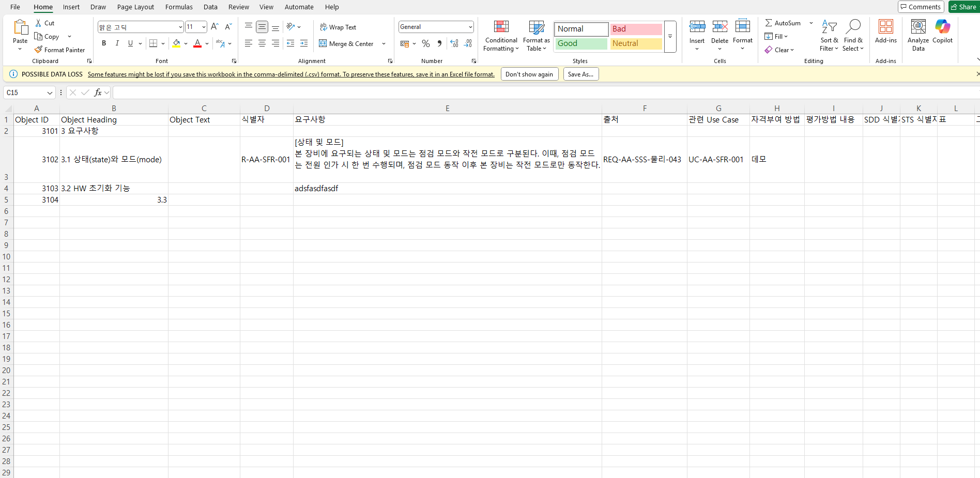Image resolution: width=980 pixels, height=478 pixels.
Task: Open the Review menu
Action: [x=238, y=7]
